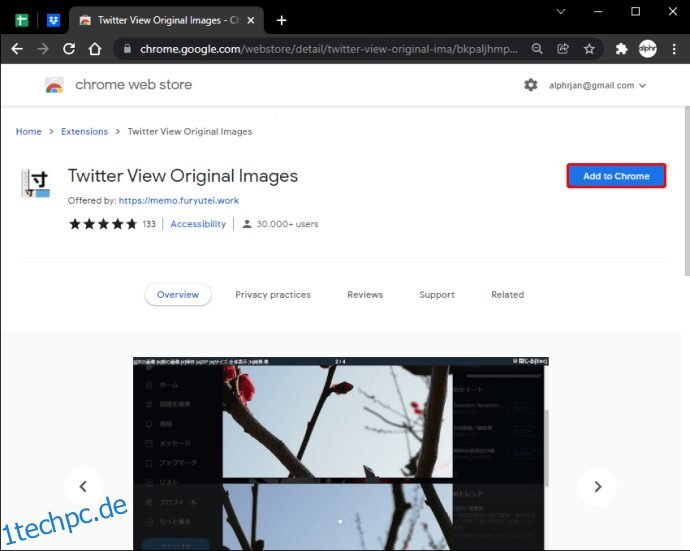690x551 pixels.
Task: Bookmark this page with the star
Action: tap(589, 49)
